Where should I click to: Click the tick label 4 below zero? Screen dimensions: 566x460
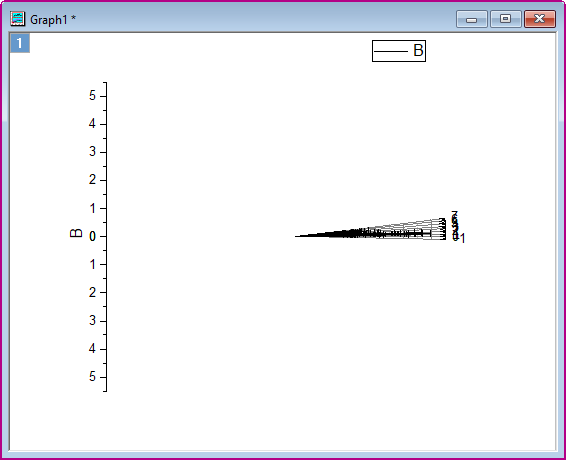tap(92, 349)
